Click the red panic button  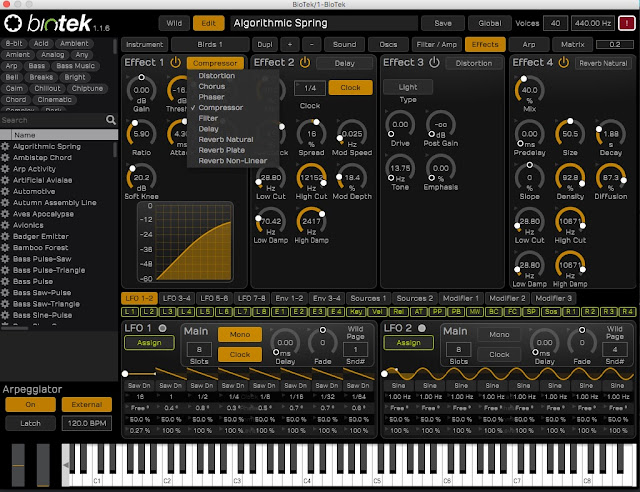click(627, 23)
